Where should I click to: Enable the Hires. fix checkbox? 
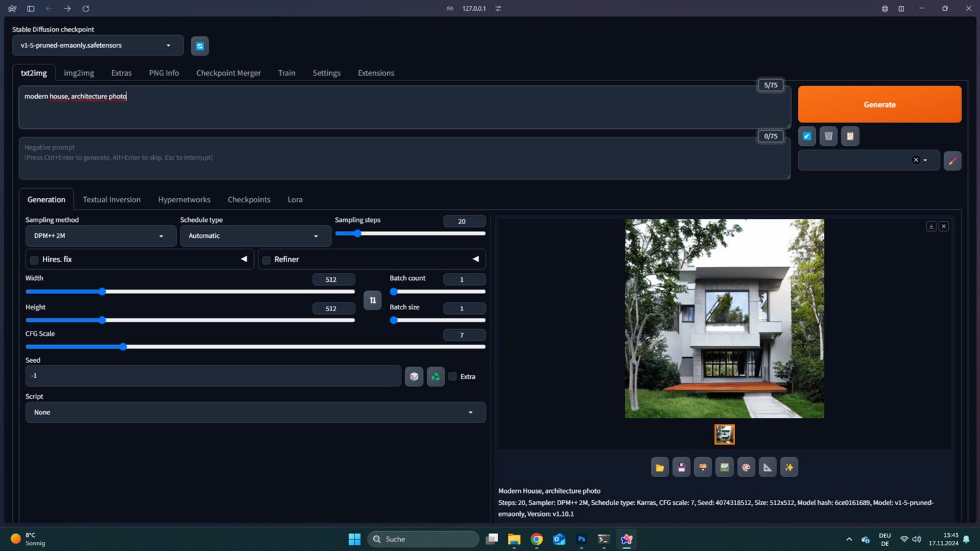(x=34, y=260)
